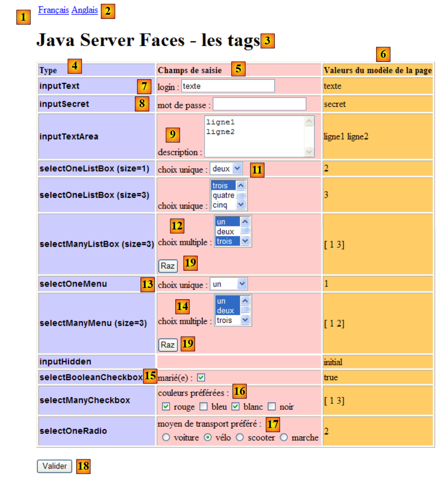Screen dimensions: 448x483
Task: Click the login text input field
Action: [227, 86]
